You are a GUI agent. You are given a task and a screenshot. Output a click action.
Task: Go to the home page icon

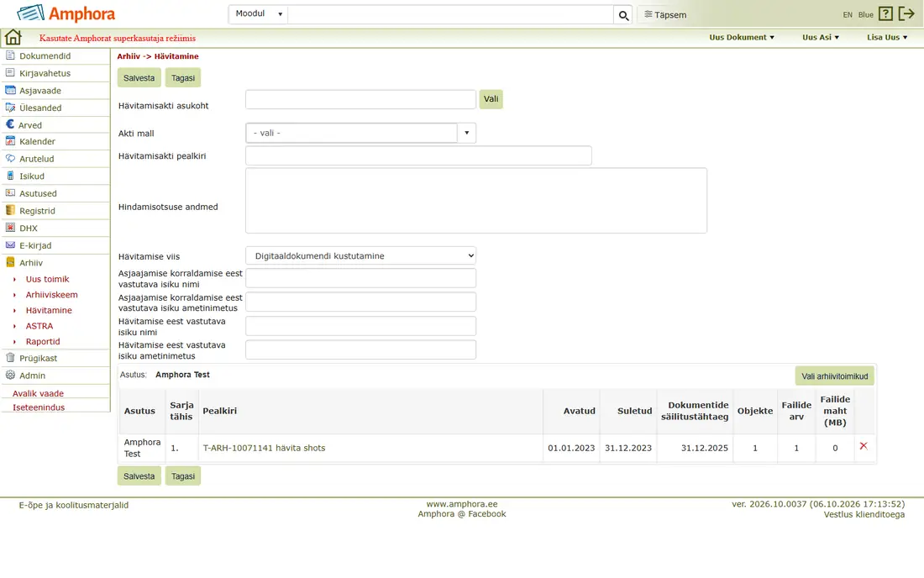pyautogui.click(x=13, y=37)
